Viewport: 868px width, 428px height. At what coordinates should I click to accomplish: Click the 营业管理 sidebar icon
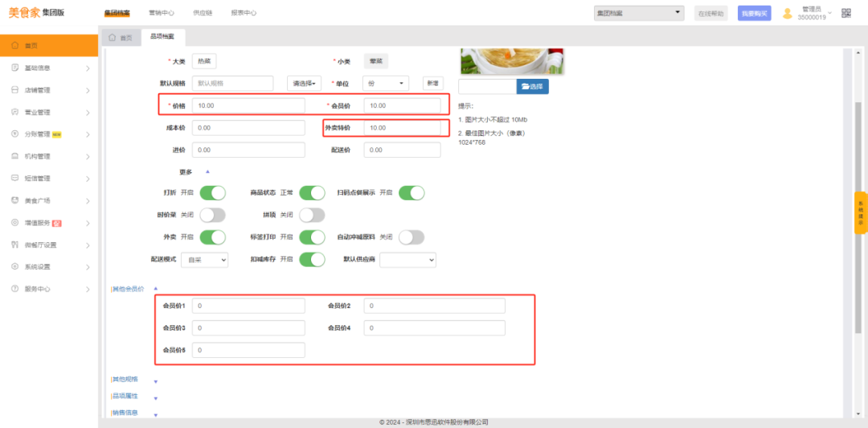[15, 112]
